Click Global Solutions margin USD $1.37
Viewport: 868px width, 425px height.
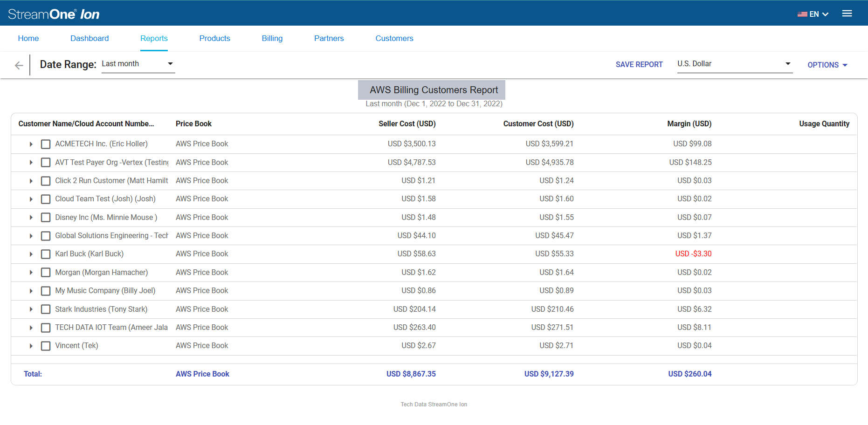click(x=695, y=236)
